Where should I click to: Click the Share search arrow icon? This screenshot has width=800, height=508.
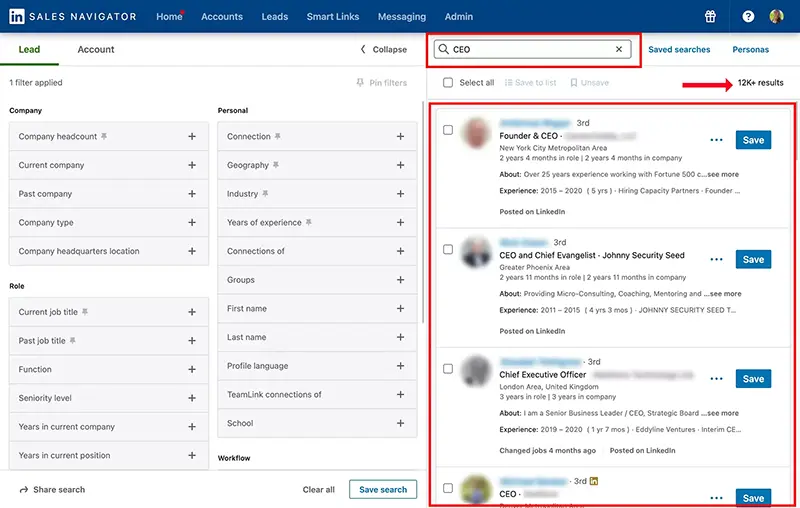pos(23,490)
